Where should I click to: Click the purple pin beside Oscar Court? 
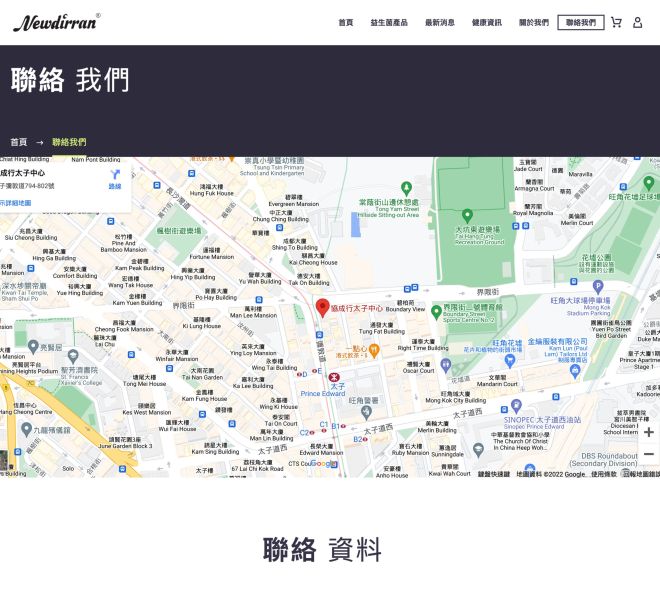(x=446, y=365)
